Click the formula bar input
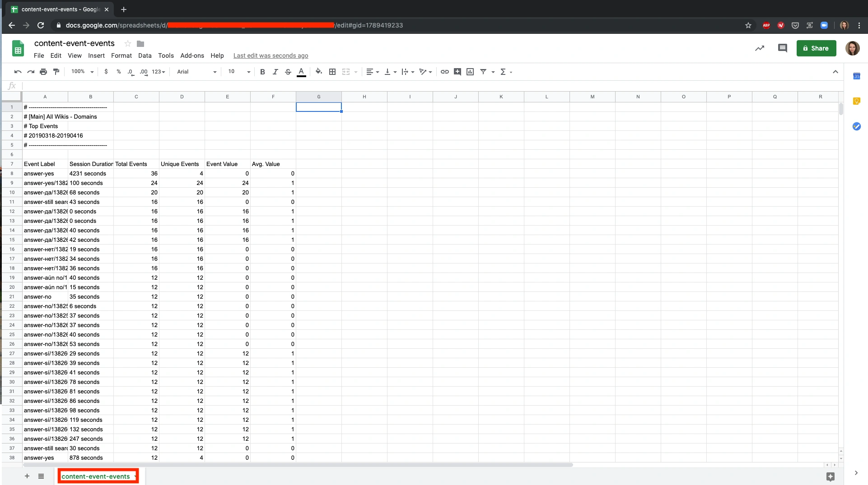The image size is (868, 485). (432, 86)
